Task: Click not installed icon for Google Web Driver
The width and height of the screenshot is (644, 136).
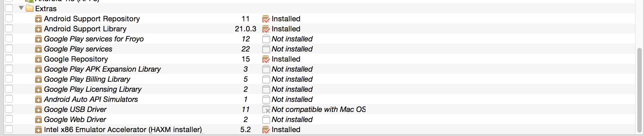Action: click(x=266, y=120)
